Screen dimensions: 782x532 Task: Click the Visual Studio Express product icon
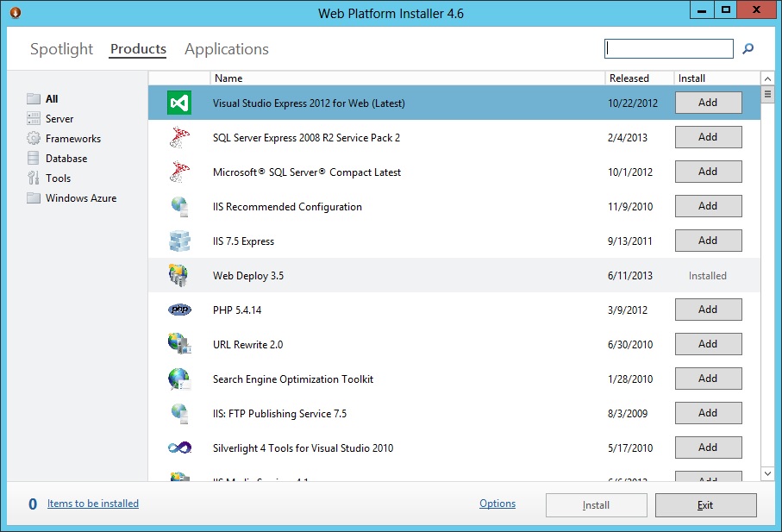(x=179, y=103)
